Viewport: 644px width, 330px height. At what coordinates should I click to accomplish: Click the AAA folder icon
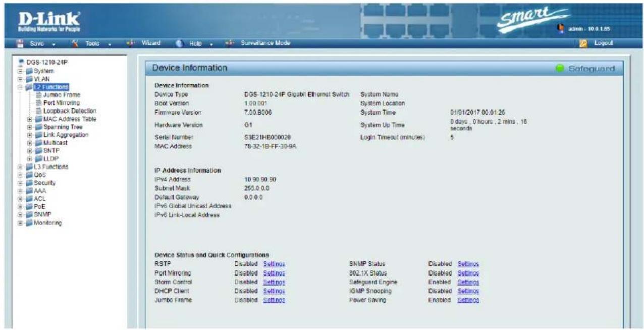coord(29,191)
